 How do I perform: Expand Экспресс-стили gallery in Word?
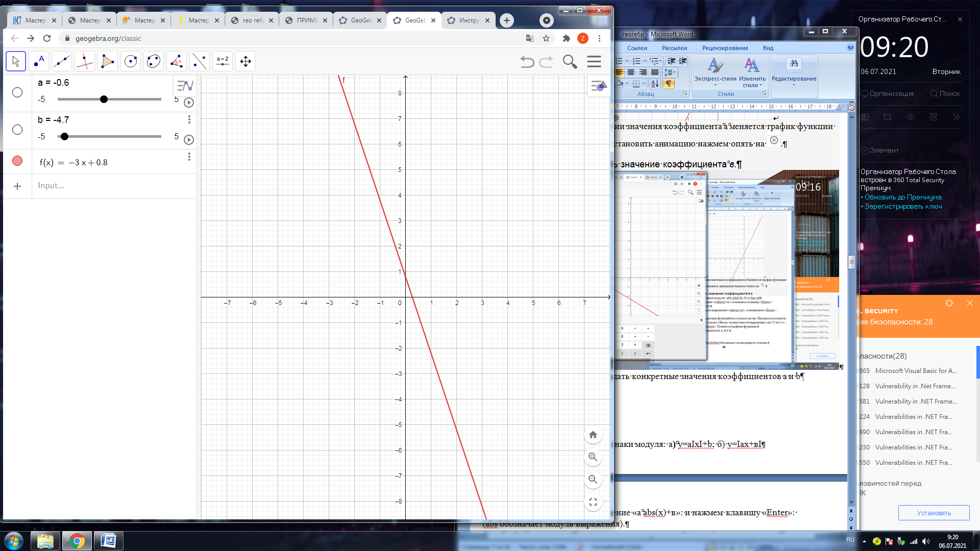pos(715,72)
